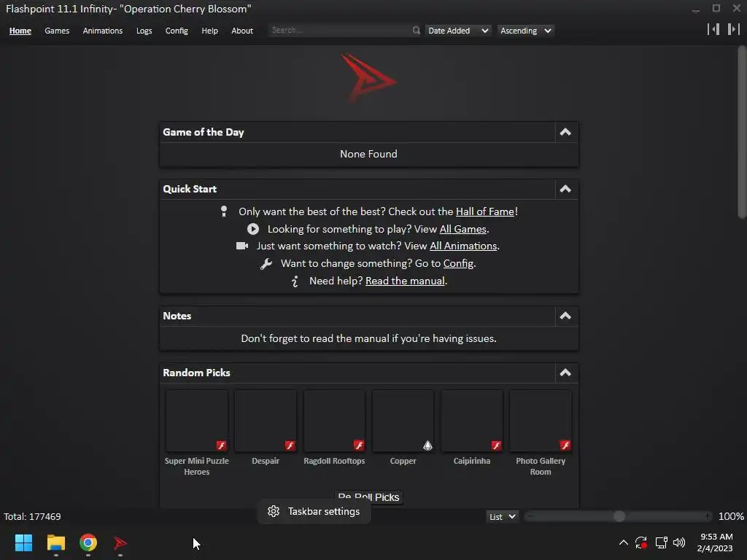
Task: Click the Flashpoint red arrow logo
Action: (x=368, y=79)
